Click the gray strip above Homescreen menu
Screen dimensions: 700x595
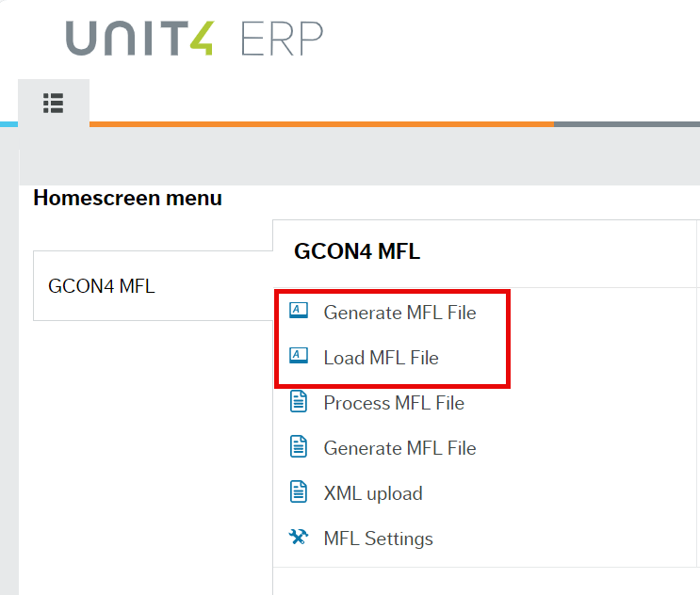358,155
